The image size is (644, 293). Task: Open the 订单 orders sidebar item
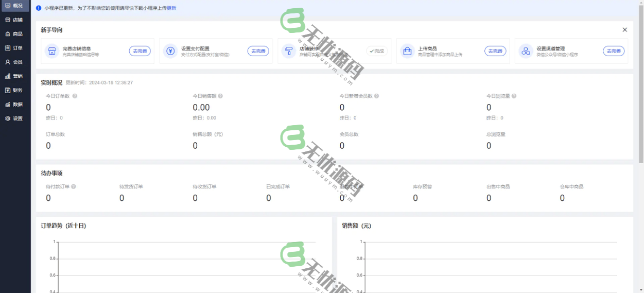pyautogui.click(x=15, y=48)
